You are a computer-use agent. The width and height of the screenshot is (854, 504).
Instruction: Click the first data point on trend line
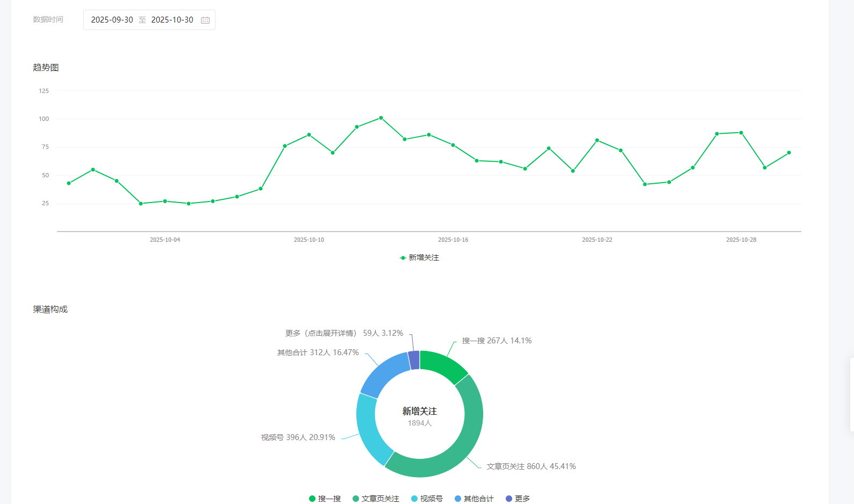(69, 183)
